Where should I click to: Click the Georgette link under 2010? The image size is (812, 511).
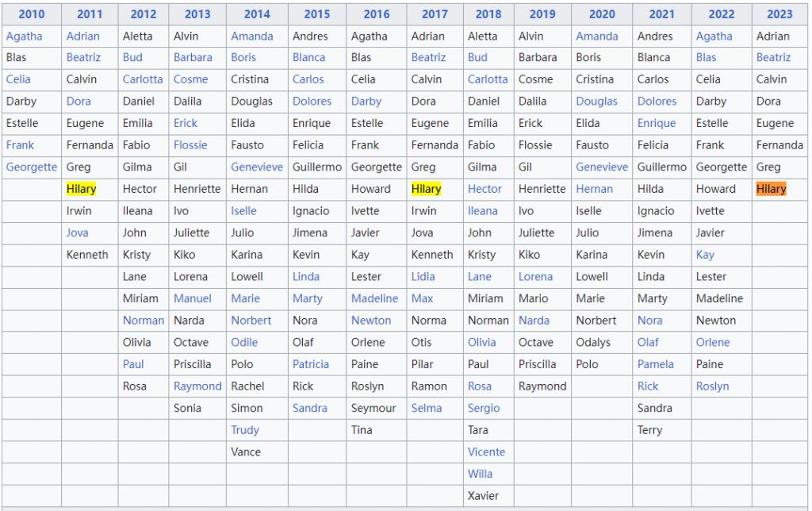[32, 167]
